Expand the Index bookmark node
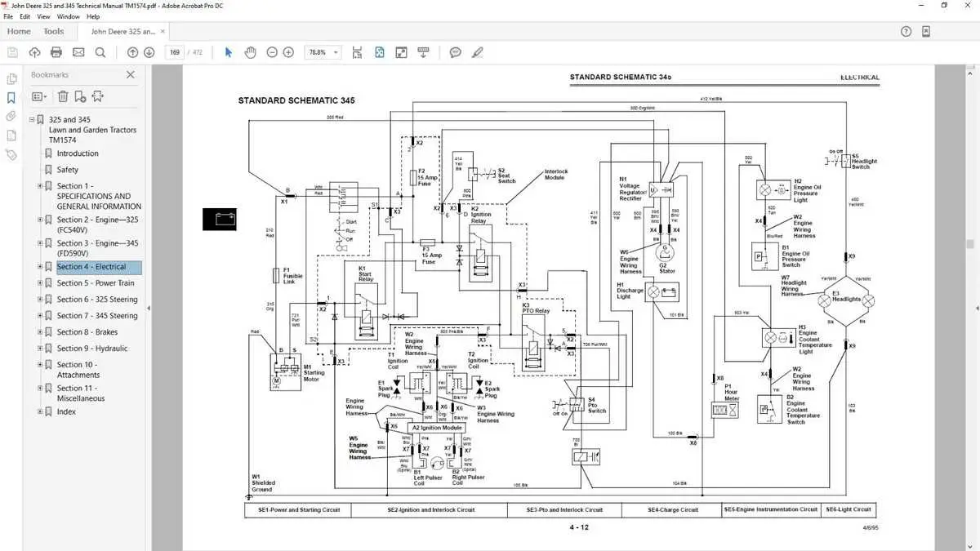 (40, 412)
